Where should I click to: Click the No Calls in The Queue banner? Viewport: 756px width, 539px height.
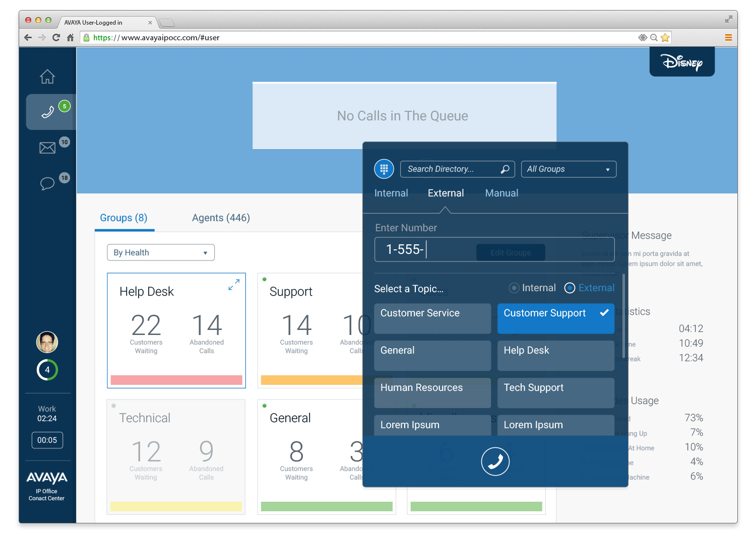click(404, 116)
